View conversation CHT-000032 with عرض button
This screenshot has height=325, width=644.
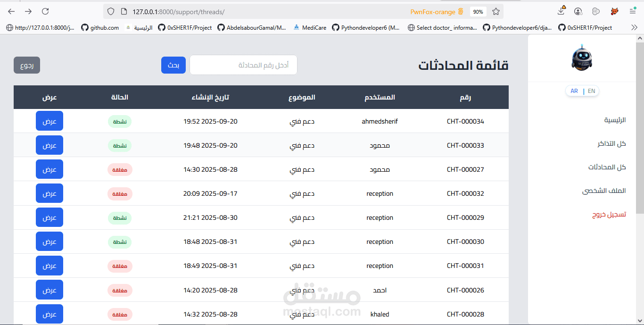[x=50, y=193]
